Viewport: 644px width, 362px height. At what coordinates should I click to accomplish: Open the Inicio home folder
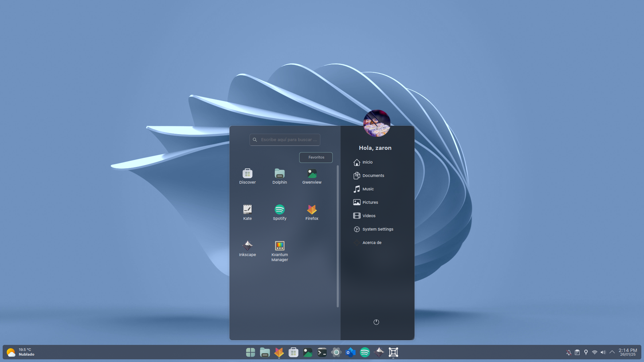363,162
